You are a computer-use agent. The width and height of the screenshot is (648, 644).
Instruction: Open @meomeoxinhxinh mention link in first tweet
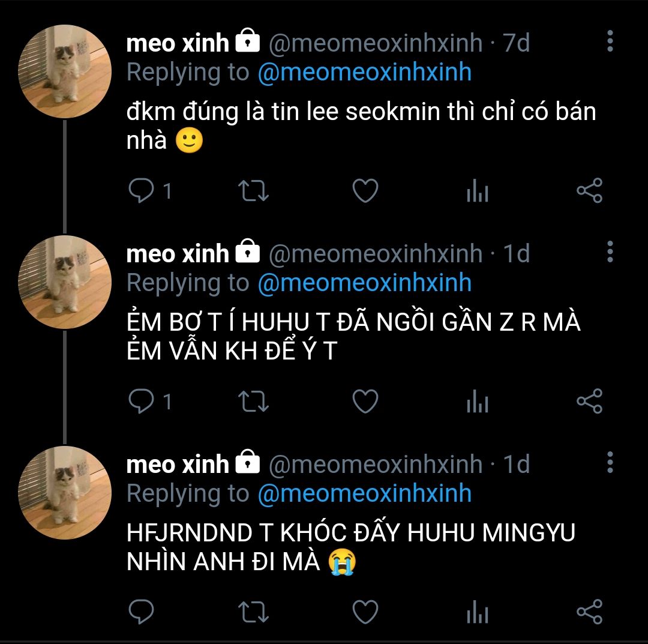364,73
